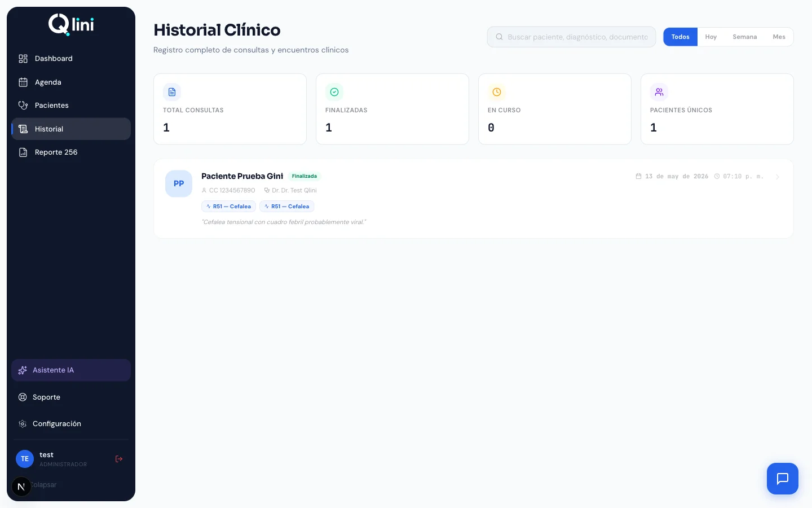The height and width of the screenshot is (508, 812).
Task: Click the En Curso clock icon
Action: point(497,92)
